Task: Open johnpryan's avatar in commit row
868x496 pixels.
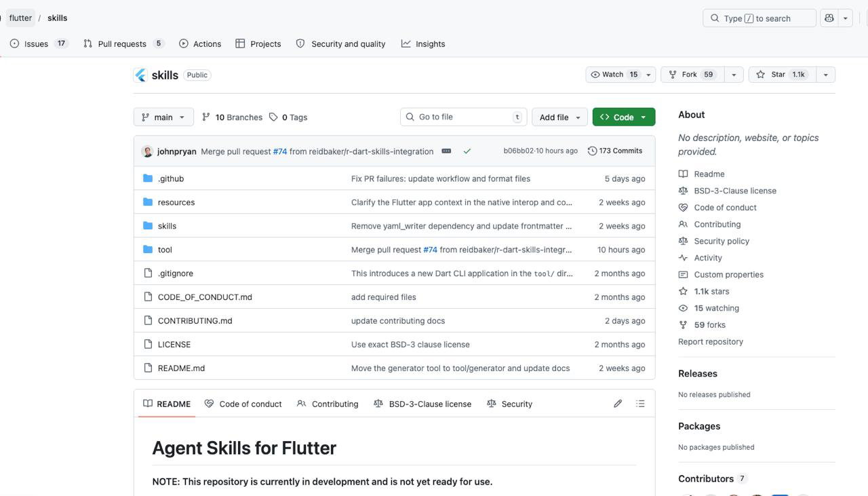Action: [147, 151]
